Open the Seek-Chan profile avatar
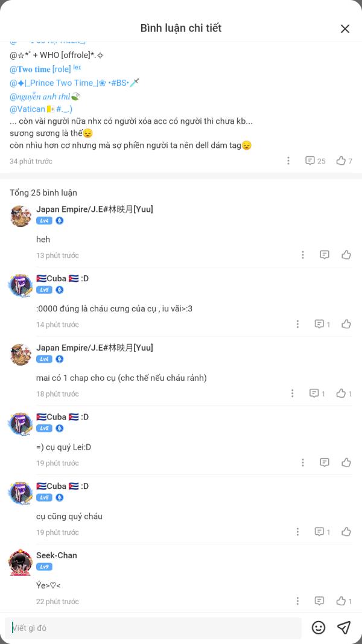362x644 pixels. 21,563
